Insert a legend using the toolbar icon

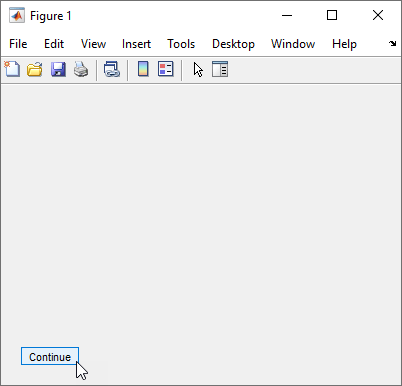click(166, 69)
